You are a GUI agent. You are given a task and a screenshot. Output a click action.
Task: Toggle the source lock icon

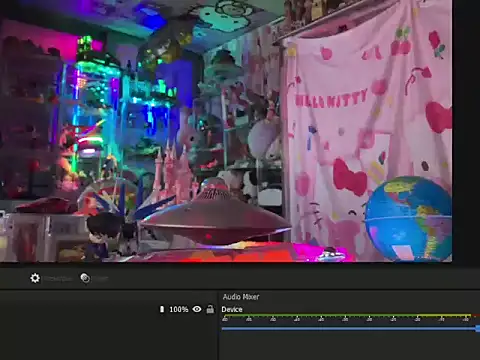click(x=210, y=309)
